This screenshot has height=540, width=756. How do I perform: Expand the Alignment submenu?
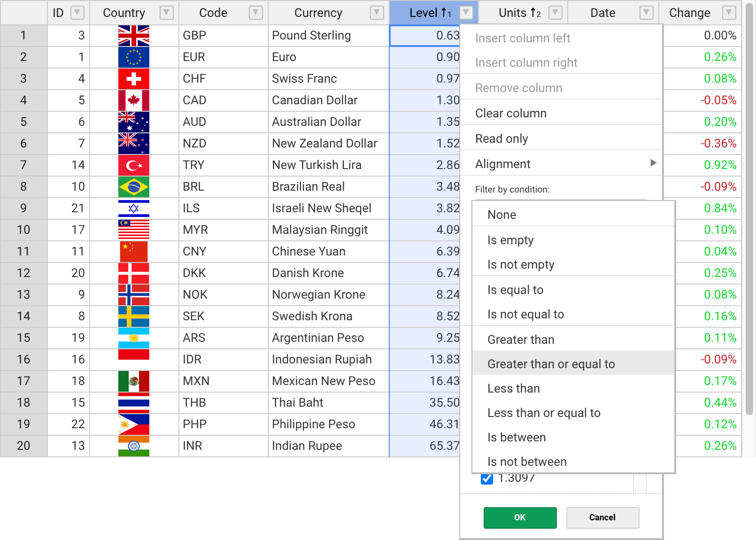click(561, 164)
